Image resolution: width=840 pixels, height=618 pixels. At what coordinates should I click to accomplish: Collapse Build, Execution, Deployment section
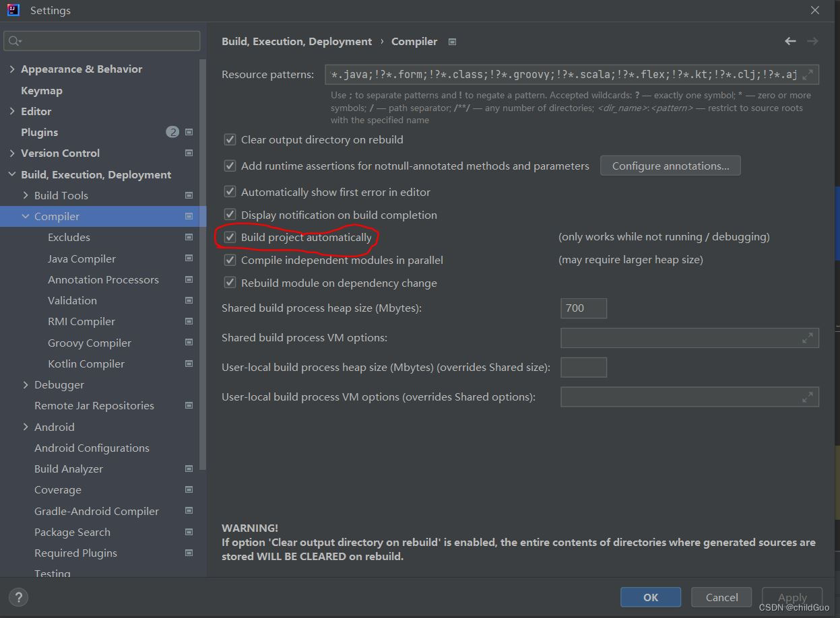[12, 174]
